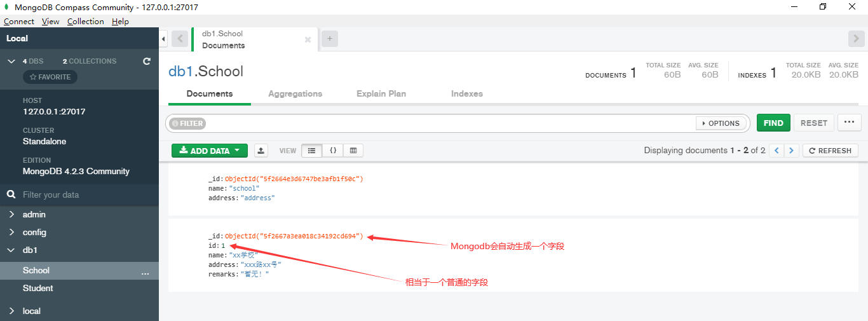Select the Documents tab

point(210,93)
